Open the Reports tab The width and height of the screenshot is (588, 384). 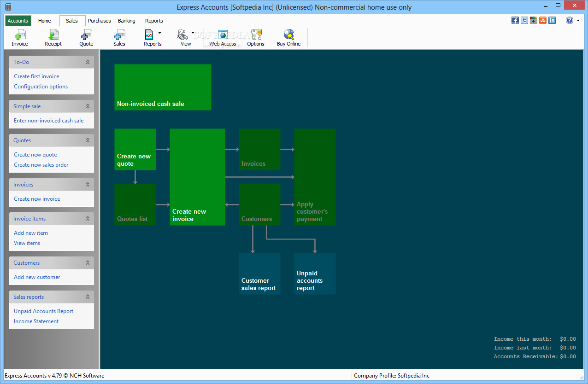pyautogui.click(x=154, y=21)
